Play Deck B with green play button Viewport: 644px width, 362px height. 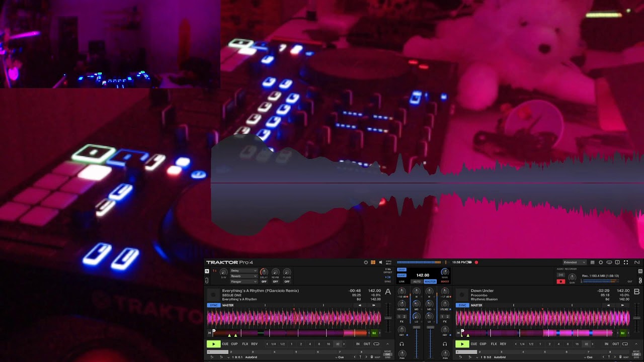[462, 344]
